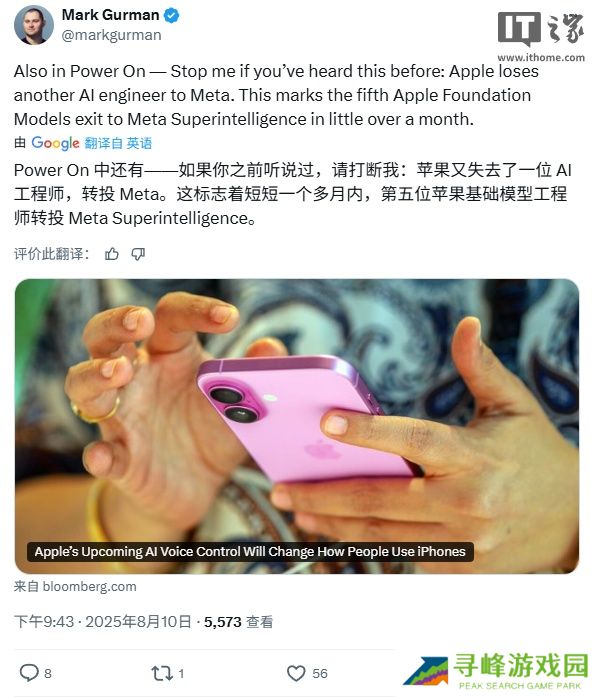Screen dimensions: 595x697
Task: Click Mark Gurman's profile avatar
Action: click(34, 25)
